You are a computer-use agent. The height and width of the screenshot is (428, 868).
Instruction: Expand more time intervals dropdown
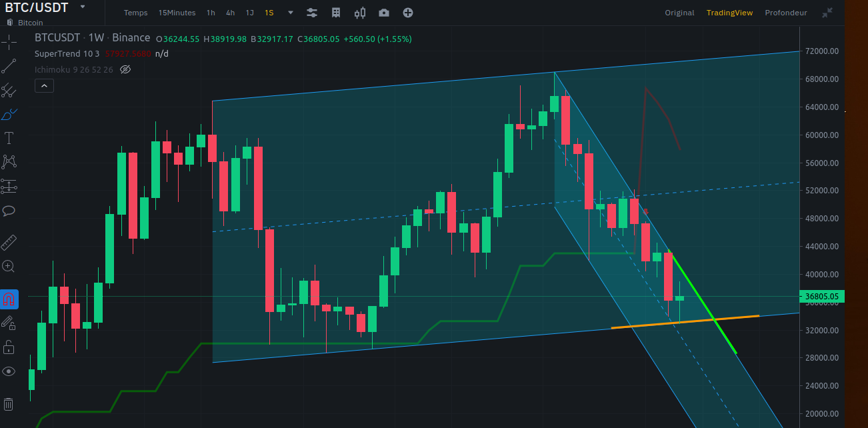point(291,13)
